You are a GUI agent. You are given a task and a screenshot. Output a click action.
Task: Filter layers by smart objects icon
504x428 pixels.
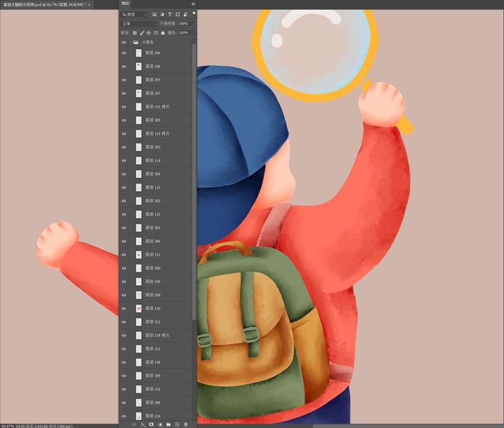[x=185, y=15]
